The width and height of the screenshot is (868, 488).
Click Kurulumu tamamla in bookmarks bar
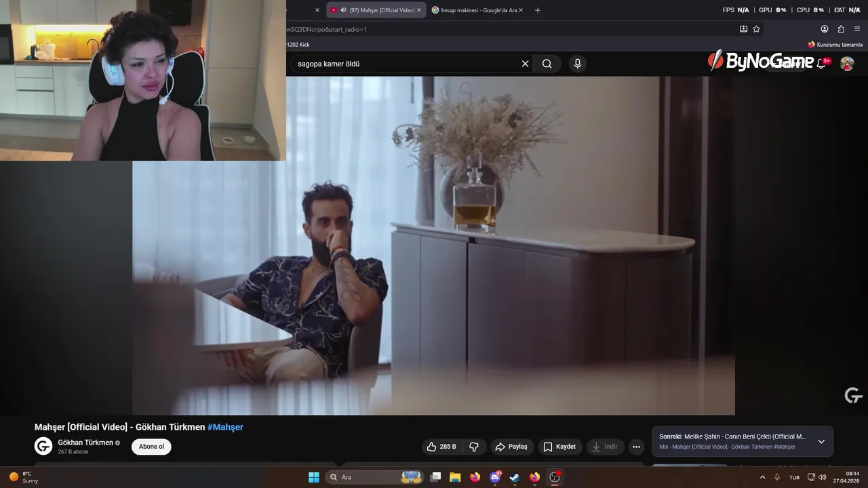(x=835, y=45)
